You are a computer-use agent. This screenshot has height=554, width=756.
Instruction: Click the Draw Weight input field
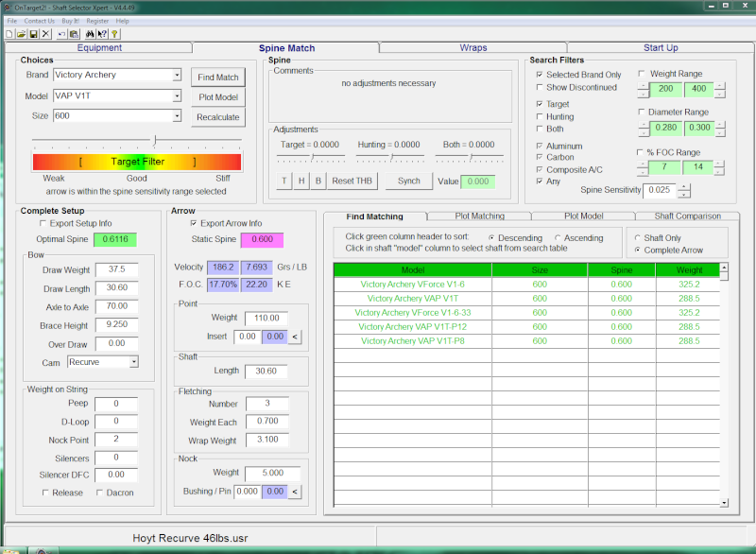pos(116,269)
